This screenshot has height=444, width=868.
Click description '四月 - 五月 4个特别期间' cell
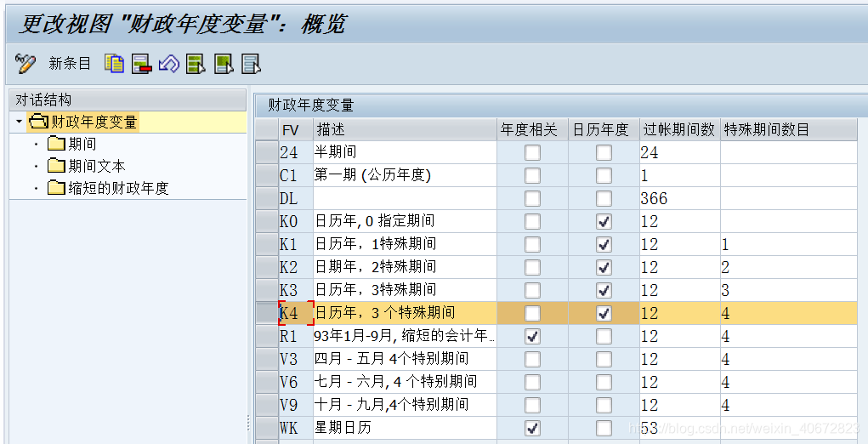405,359
